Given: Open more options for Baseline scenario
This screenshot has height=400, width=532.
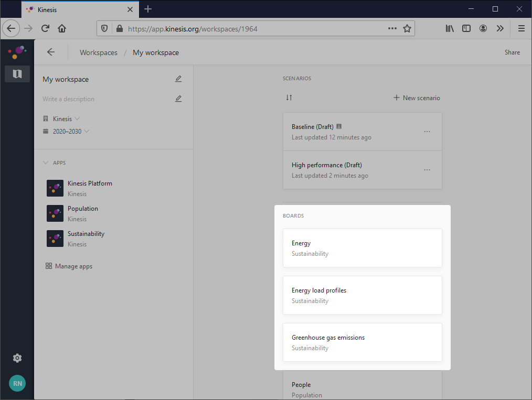Looking at the screenshot, I should click(427, 132).
